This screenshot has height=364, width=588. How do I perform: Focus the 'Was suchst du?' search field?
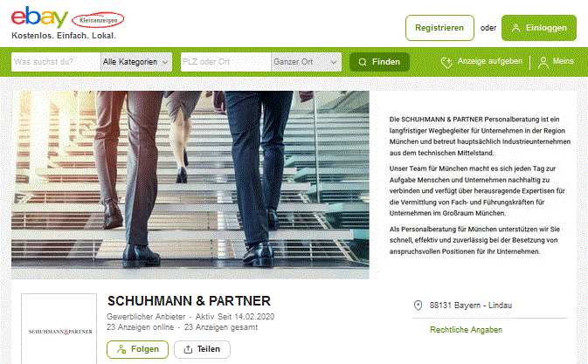pyautogui.click(x=56, y=62)
